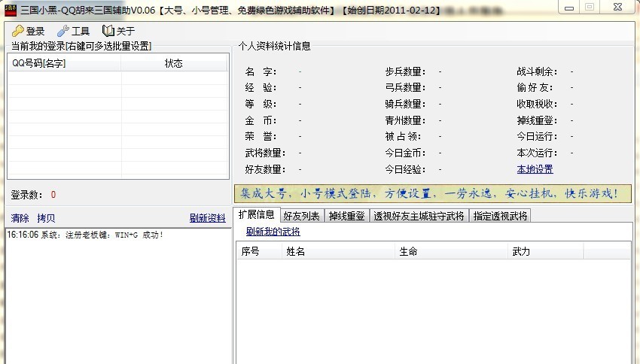Click the banner reading 集成大号，小号模式登陆

433,193
